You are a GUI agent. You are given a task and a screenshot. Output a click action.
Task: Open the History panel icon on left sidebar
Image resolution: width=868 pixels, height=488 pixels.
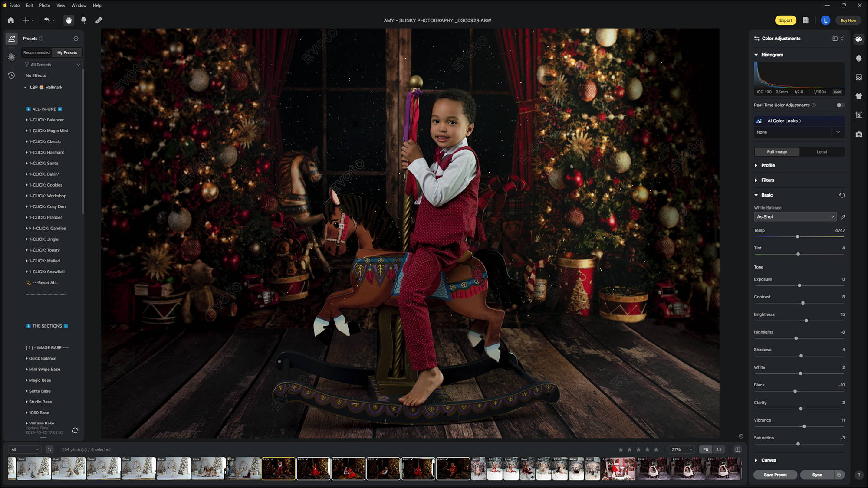[x=12, y=75]
